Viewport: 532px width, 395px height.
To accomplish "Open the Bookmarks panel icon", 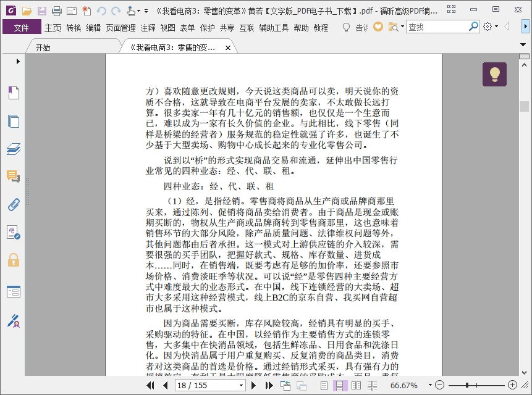I will click(x=14, y=93).
